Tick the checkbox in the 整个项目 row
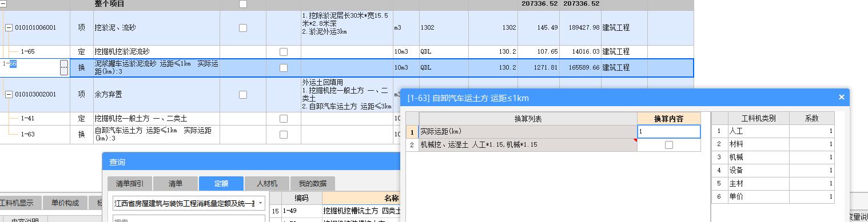The image size is (868, 222). tap(243, 4)
